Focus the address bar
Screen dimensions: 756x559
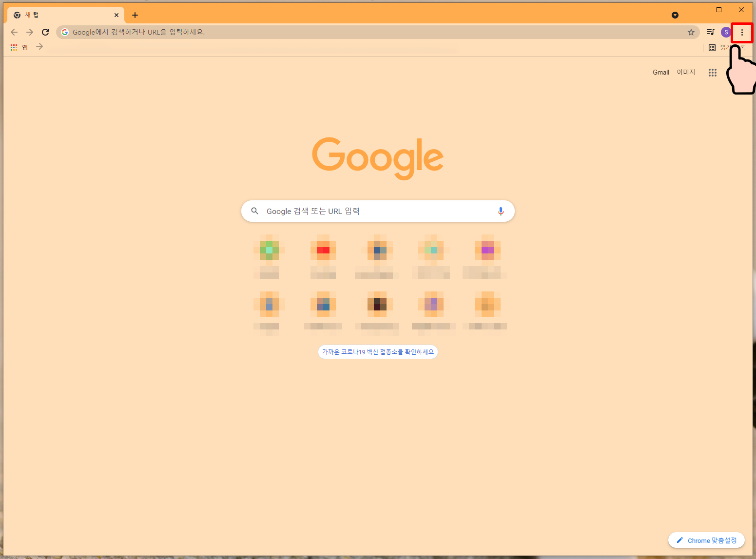[378, 32]
